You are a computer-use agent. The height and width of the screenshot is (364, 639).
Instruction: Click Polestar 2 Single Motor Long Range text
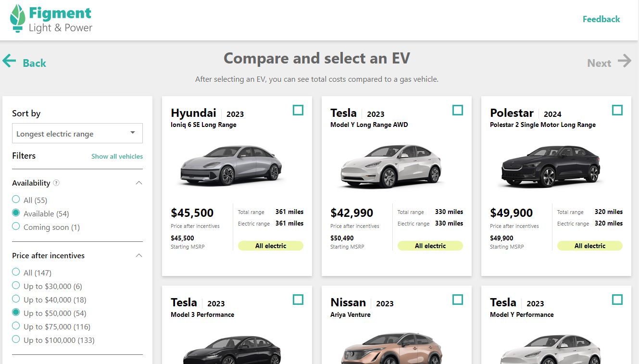tap(543, 125)
